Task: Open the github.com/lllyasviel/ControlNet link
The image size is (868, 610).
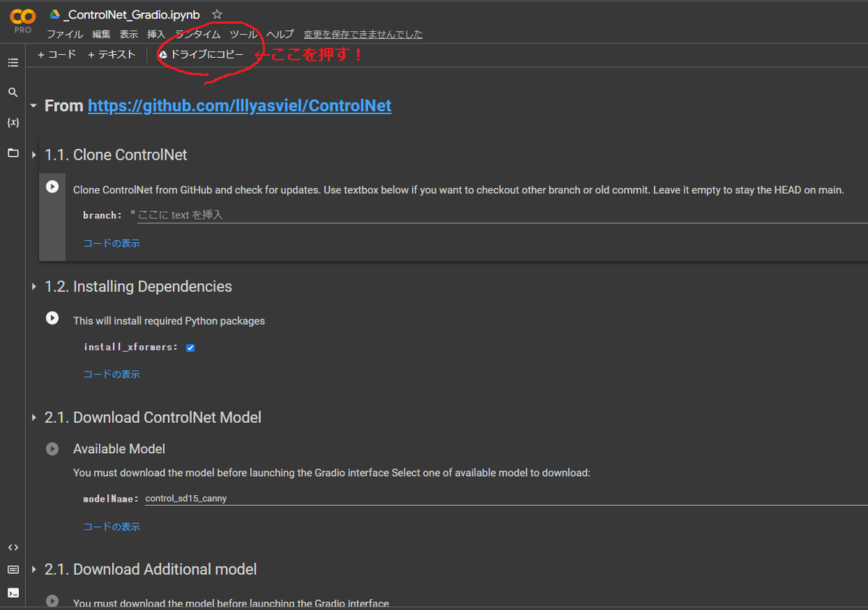Action: click(x=239, y=106)
